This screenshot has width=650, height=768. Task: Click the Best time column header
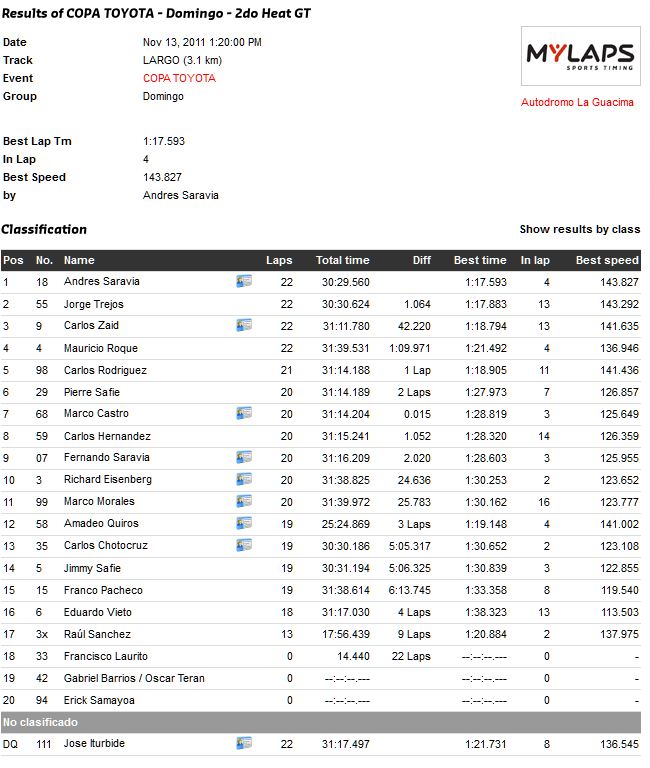tap(480, 260)
